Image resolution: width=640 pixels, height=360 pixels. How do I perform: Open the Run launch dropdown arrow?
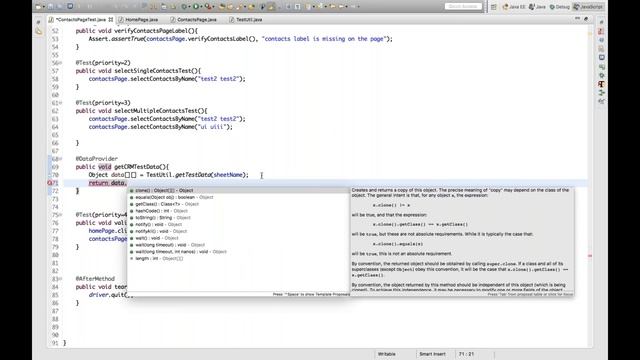[201, 7]
